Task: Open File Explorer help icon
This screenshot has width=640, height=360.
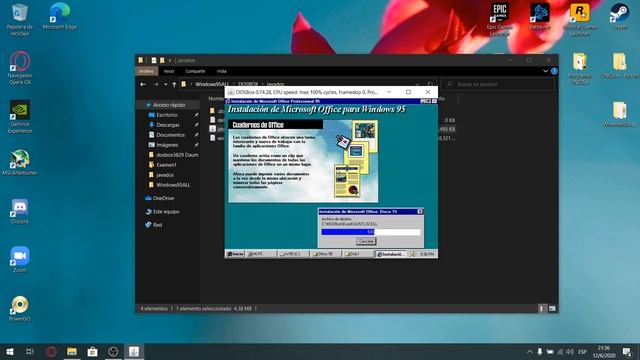Action: 554,71
